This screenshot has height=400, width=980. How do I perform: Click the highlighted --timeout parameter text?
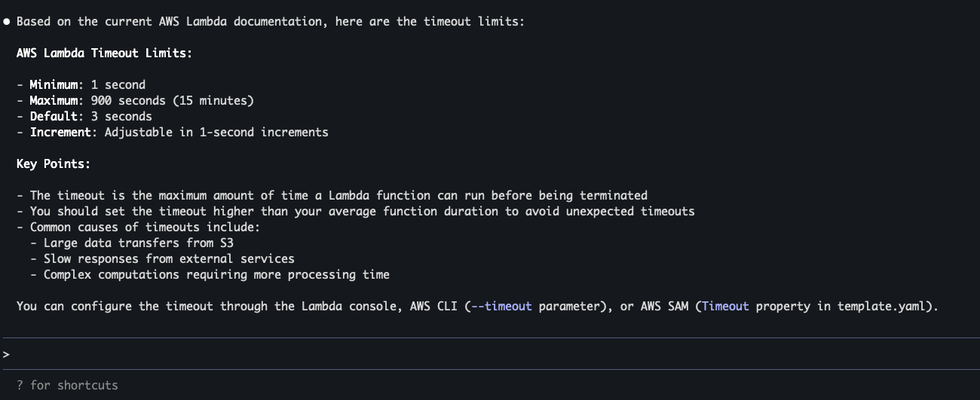click(501, 307)
